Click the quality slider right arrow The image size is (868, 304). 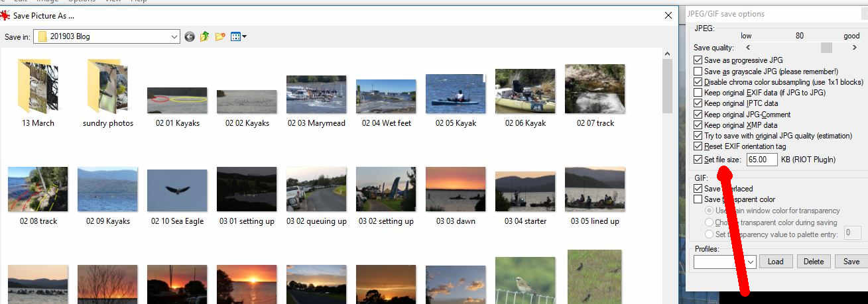point(854,48)
